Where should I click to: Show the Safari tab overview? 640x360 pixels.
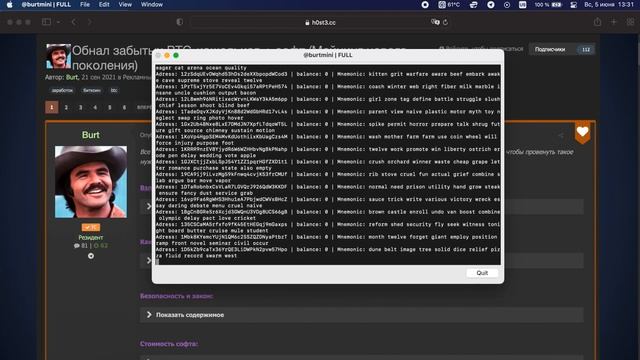click(630, 22)
